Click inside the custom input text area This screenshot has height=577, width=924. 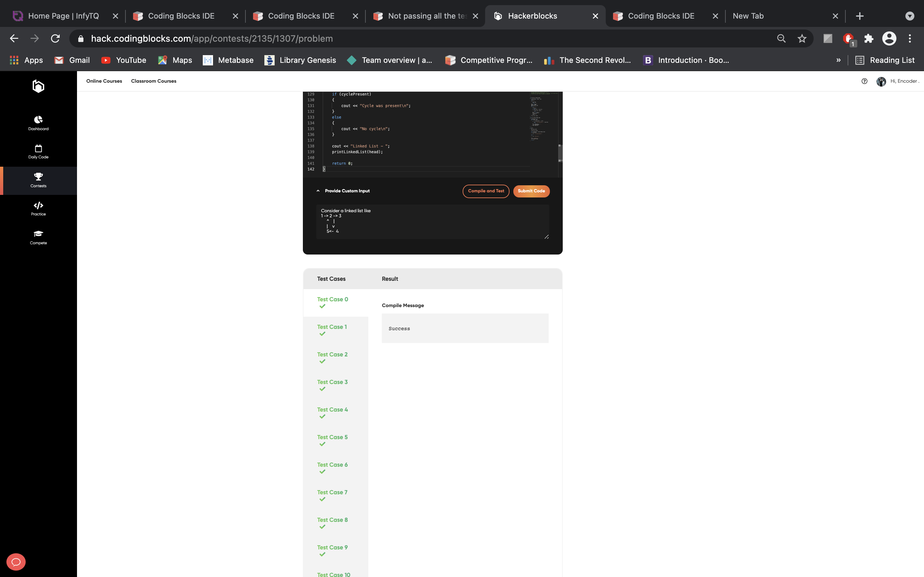[x=432, y=221]
